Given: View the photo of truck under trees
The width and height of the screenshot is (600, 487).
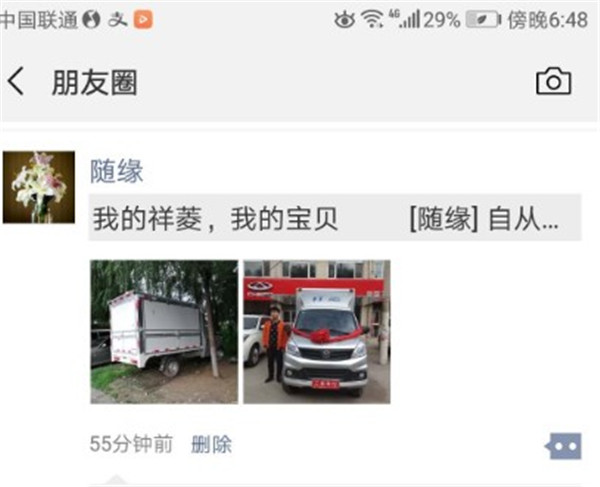Looking at the screenshot, I should click(x=164, y=332).
